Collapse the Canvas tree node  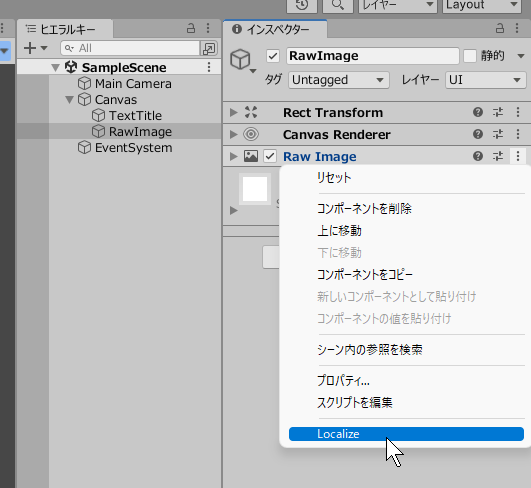coord(69,100)
